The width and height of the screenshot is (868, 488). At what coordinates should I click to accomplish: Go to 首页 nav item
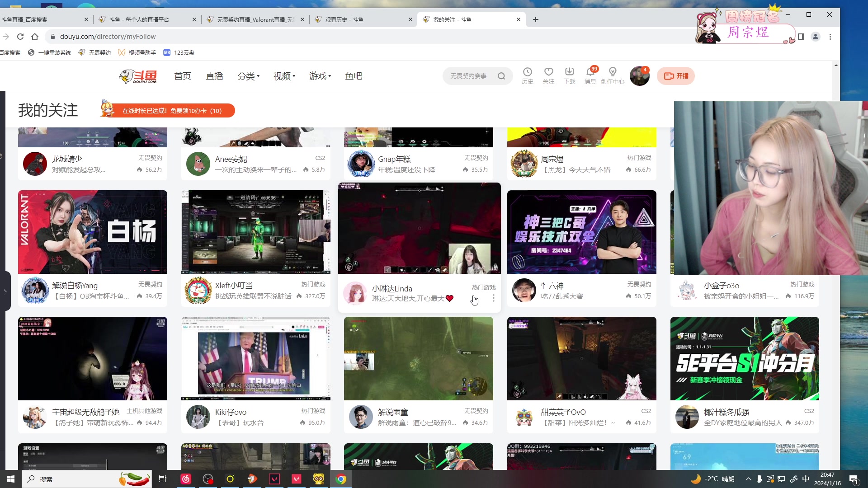point(183,76)
